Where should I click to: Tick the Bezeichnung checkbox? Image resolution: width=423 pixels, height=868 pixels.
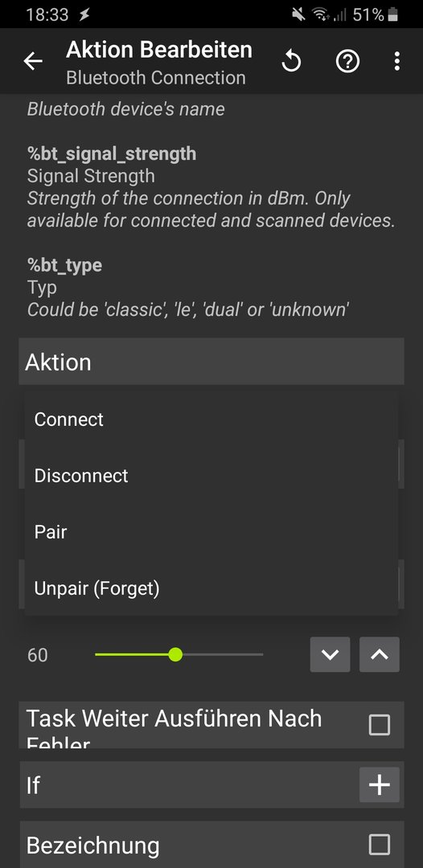380,845
